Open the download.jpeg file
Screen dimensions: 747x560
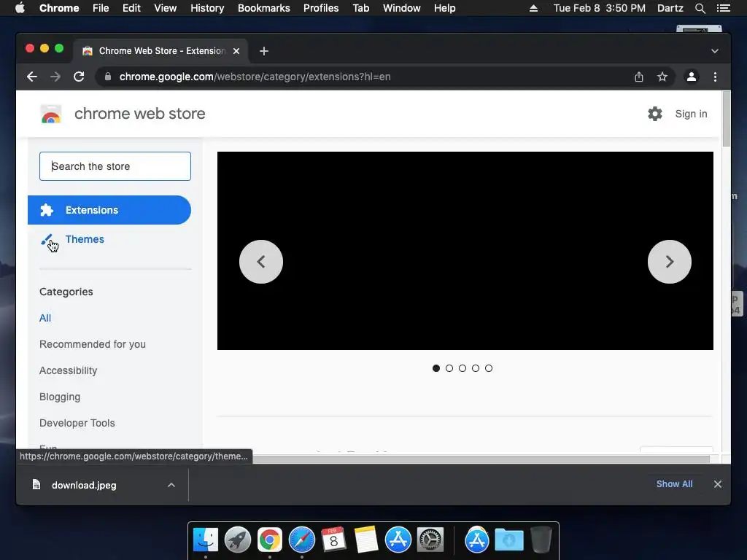pyautogui.click(x=84, y=485)
